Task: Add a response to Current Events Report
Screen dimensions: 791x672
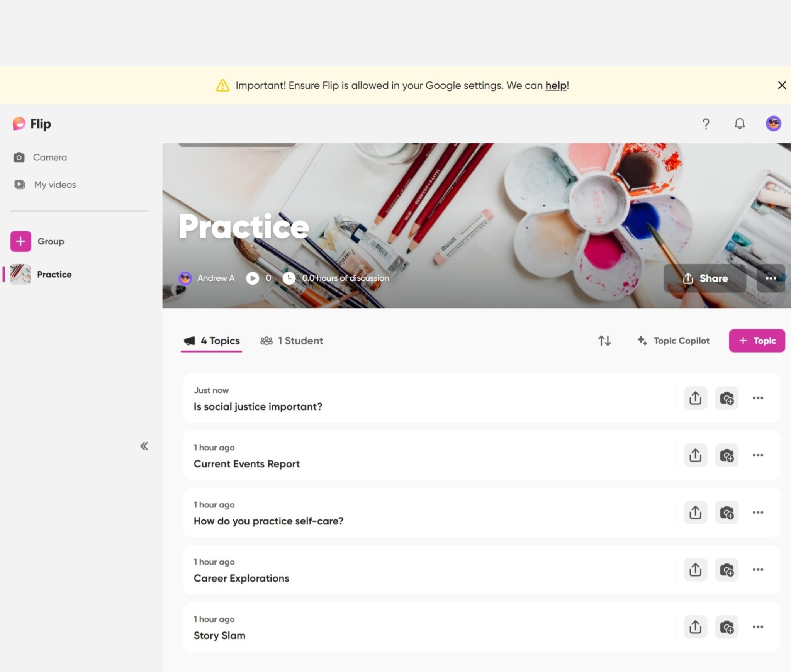Action: (726, 455)
